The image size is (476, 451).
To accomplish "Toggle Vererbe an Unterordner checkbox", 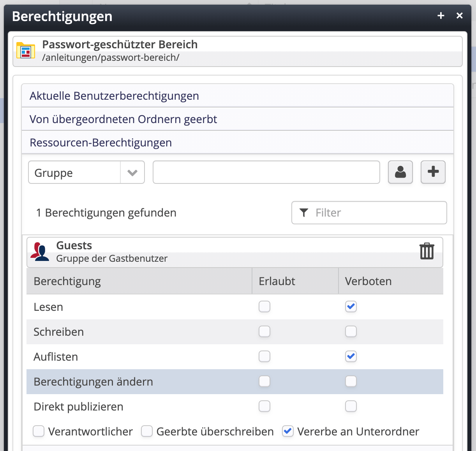I will [288, 431].
